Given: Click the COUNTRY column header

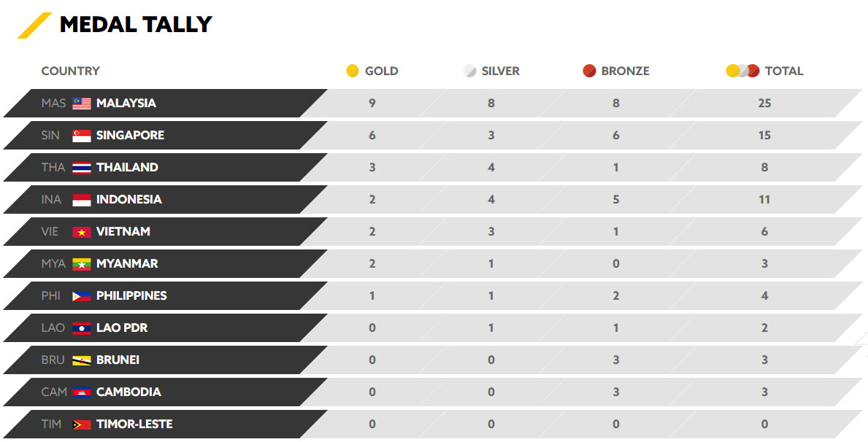Looking at the screenshot, I should (x=70, y=71).
